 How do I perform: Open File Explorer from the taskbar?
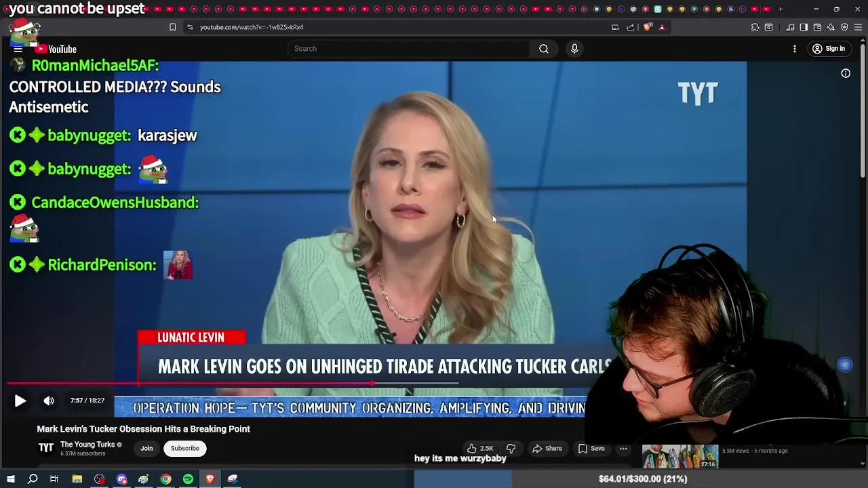click(77, 479)
